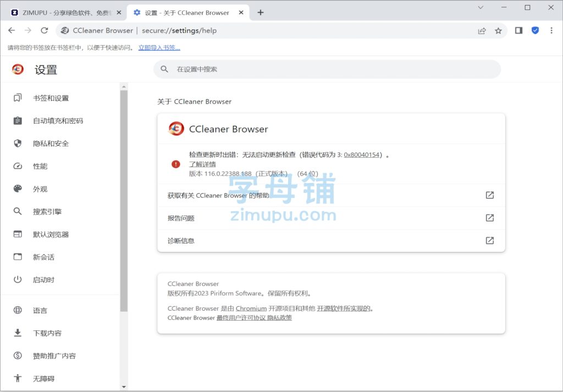Viewport: 563px width, 392px height.
Task: Close the ZIMUPU tab
Action: [x=119, y=13]
